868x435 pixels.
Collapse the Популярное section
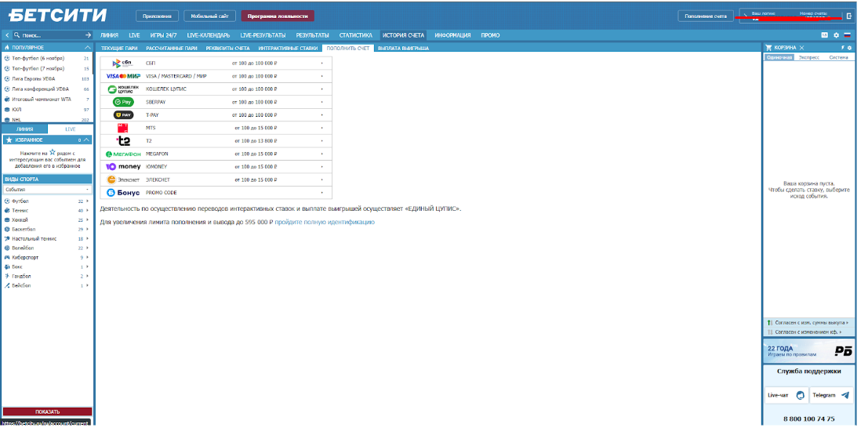pyautogui.click(x=88, y=48)
